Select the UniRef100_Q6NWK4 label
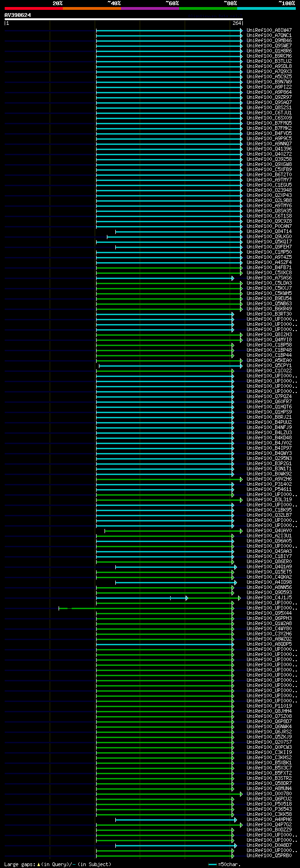 269,726
